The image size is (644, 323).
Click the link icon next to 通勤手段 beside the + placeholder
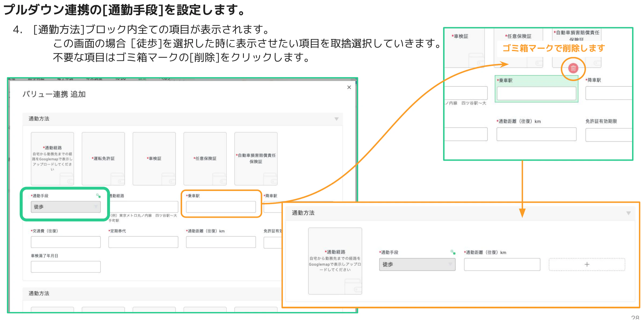(453, 252)
